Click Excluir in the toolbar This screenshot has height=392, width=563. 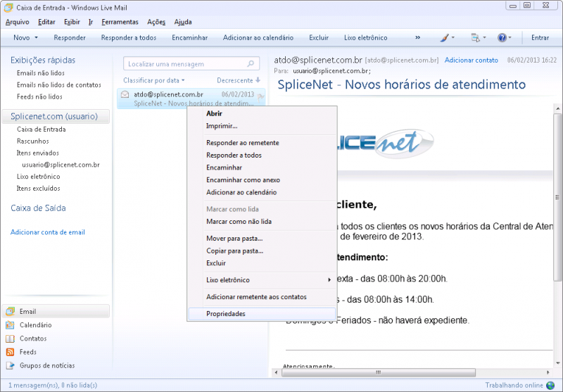[319, 38]
